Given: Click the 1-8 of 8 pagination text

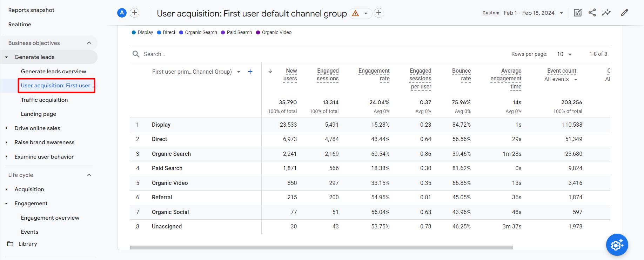Looking at the screenshot, I should click(x=598, y=54).
